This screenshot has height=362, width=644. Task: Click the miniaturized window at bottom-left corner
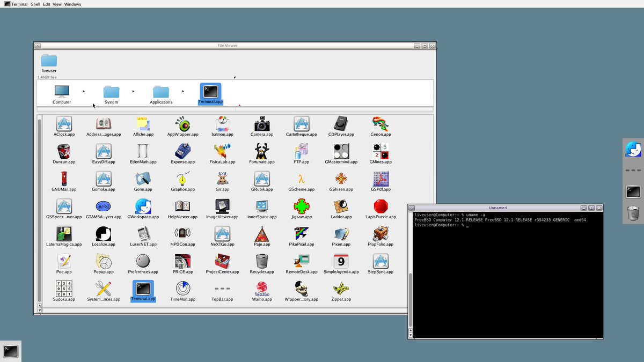(x=11, y=351)
